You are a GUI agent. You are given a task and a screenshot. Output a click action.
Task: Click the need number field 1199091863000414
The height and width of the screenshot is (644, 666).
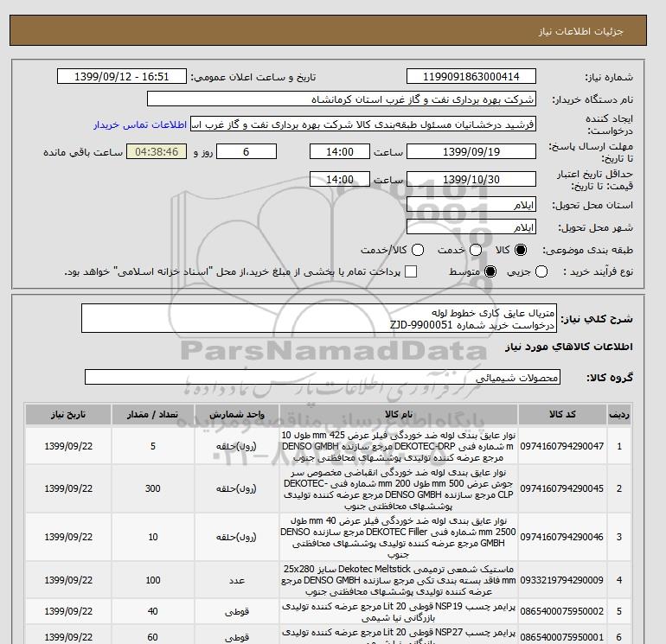471,76
